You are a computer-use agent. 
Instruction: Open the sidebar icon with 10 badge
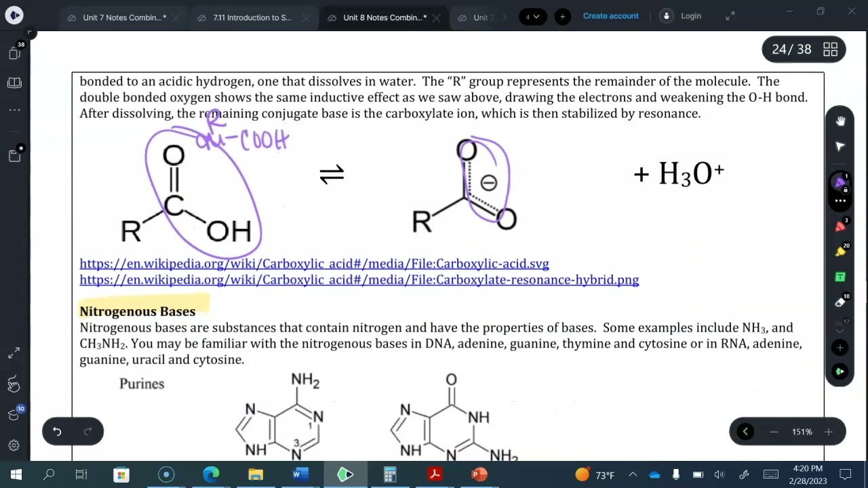pos(15,414)
